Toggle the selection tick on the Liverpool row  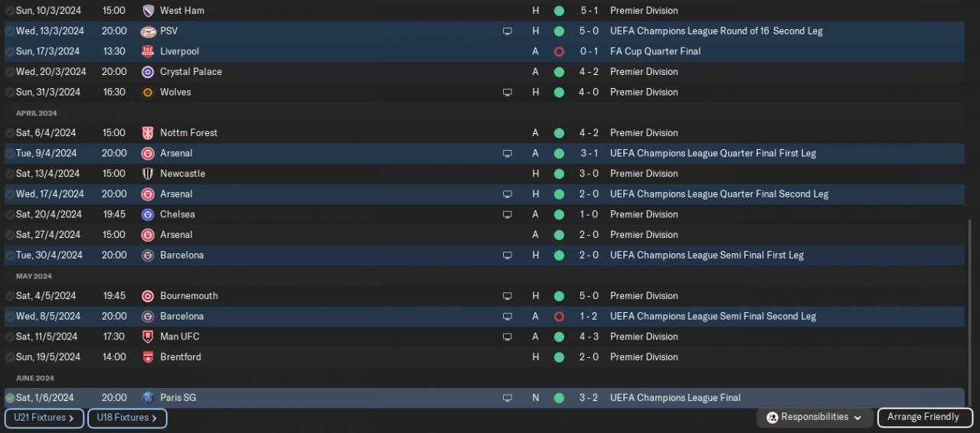pos(10,51)
